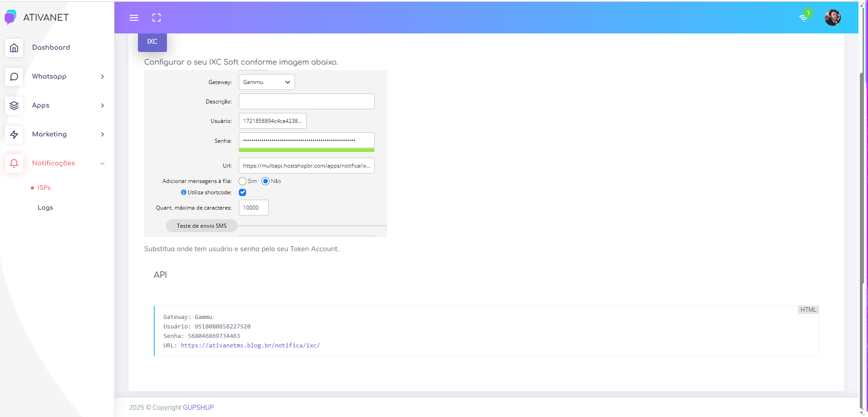
Task: Open the Marketing menu item
Action: click(49, 134)
